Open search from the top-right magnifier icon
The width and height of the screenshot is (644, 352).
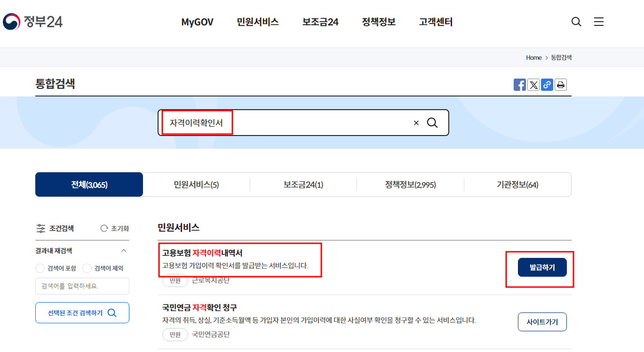[x=576, y=22]
